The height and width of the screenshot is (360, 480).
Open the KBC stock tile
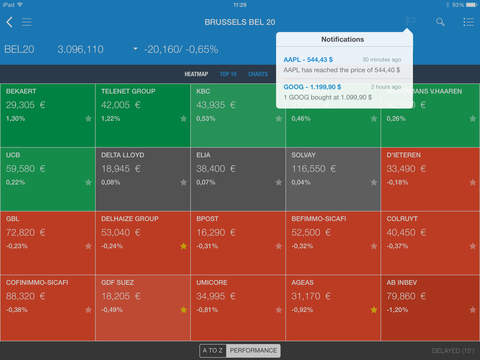click(x=238, y=115)
